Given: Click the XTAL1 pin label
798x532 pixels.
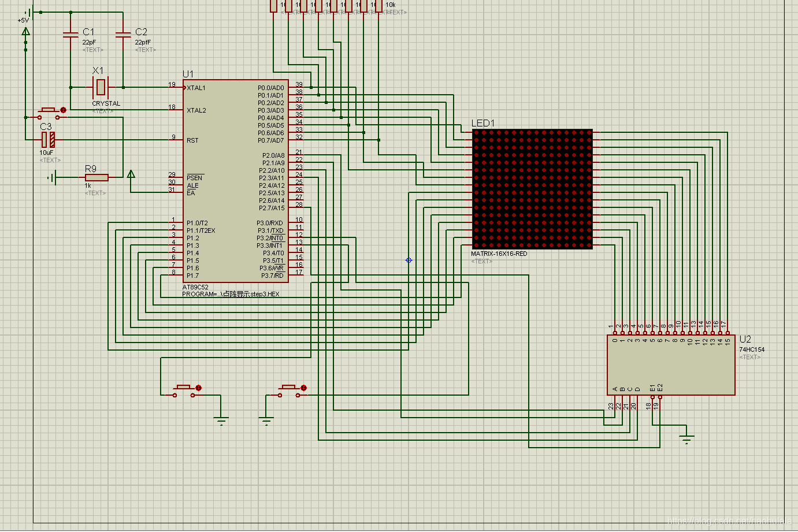Looking at the screenshot, I should [196, 88].
